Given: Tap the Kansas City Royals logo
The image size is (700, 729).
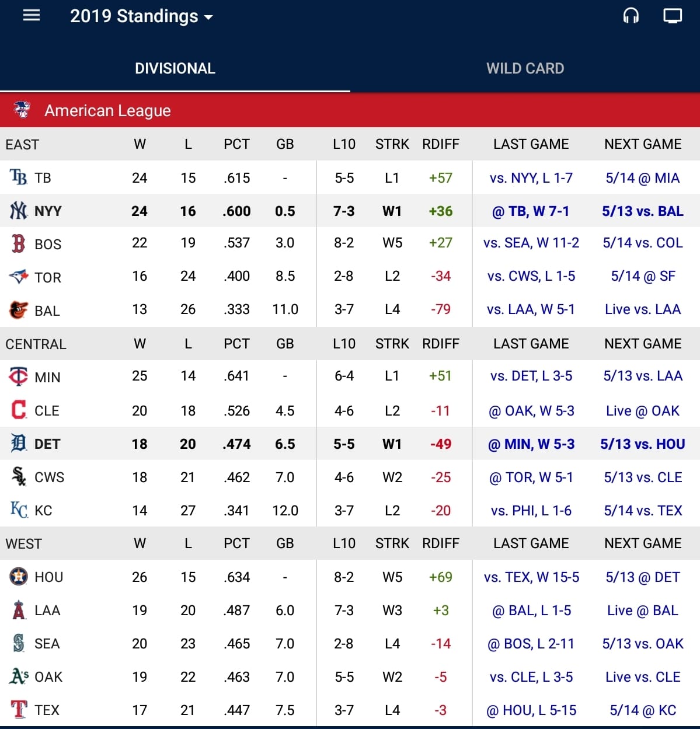Looking at the screenshot, I should (19, 510).
